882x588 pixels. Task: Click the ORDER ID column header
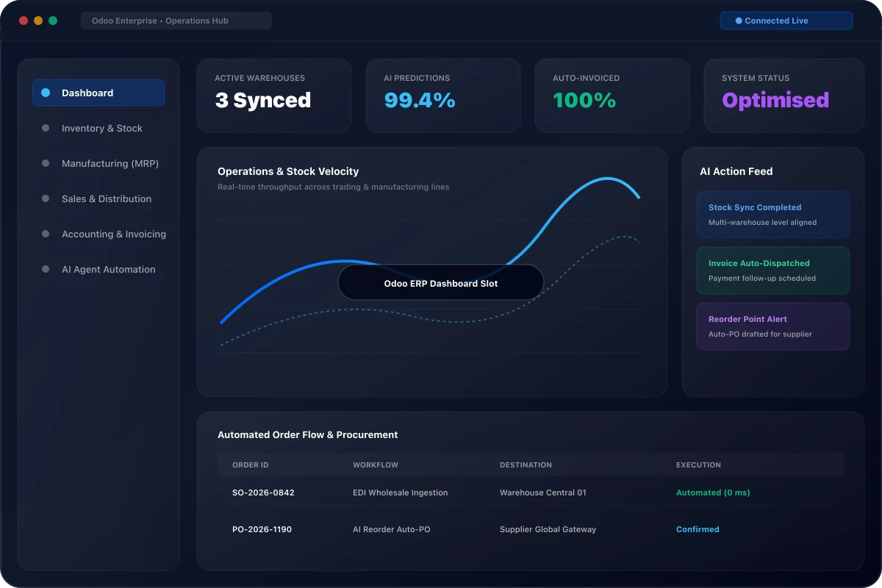coord(251,465)
